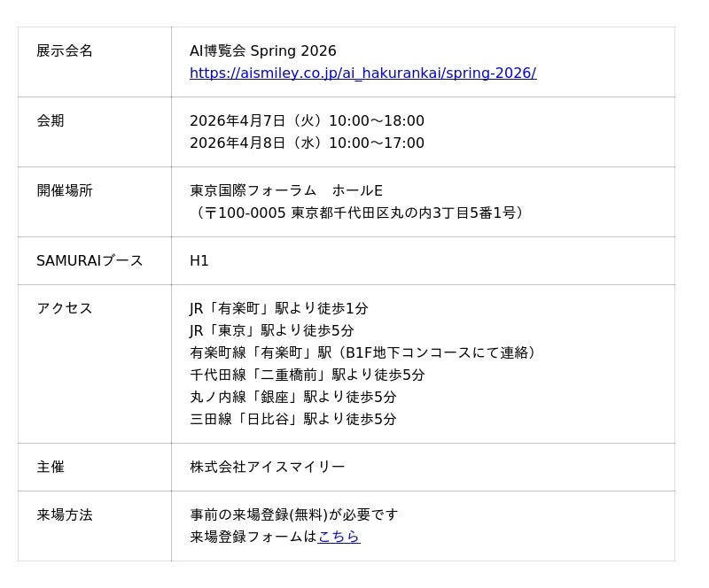This screenshot has width=709, height=588.
Task: Click the AI博覧会 Spring 2026 title text
Action: click(263, 51)
